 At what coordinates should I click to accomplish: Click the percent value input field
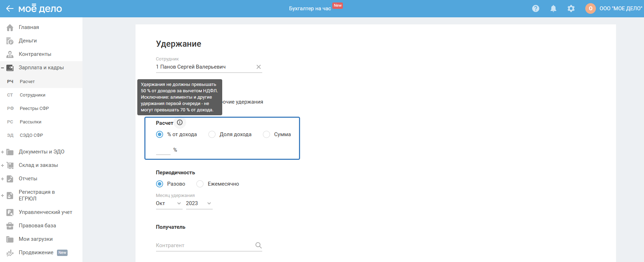[x=163, y=150]
